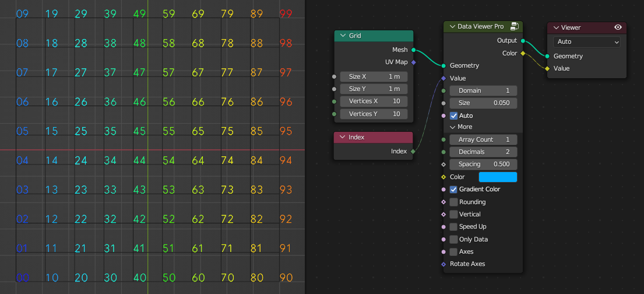Click the Size Y input socket
This screenshot has width=644, height=294.
tap(335, 89)
